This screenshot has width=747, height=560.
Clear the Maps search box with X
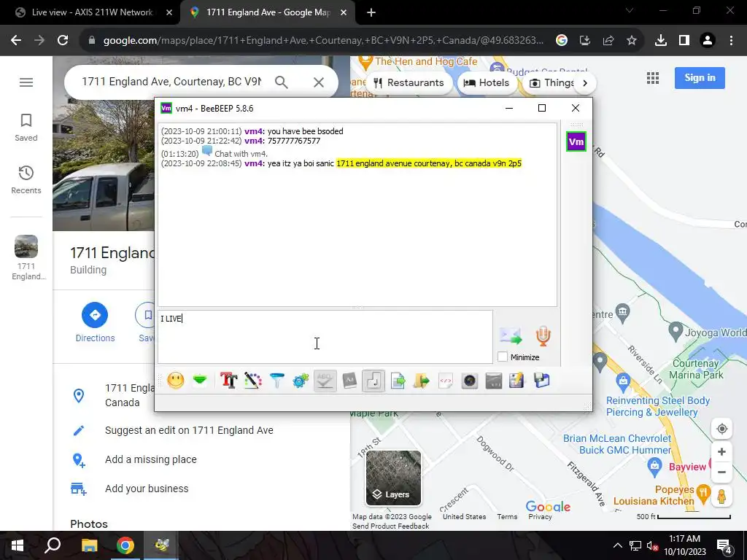319,82
